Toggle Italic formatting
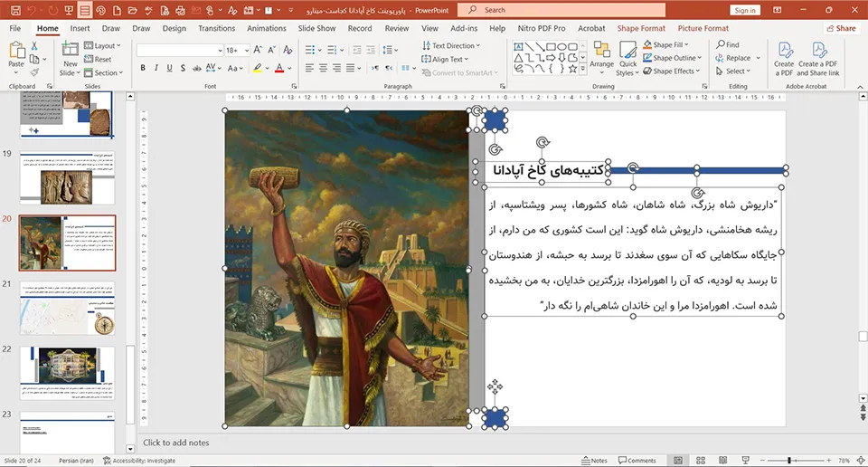This screenshot has height=467, width=868. pyautogui.click(x=156, y=68)
